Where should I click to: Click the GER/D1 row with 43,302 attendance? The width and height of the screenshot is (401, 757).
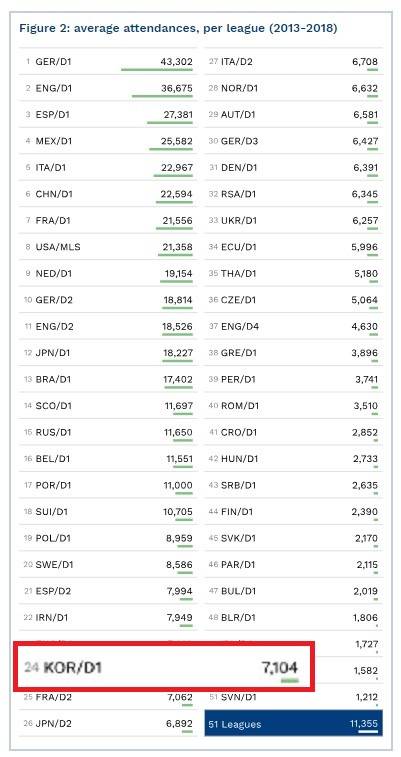point(108,61)
